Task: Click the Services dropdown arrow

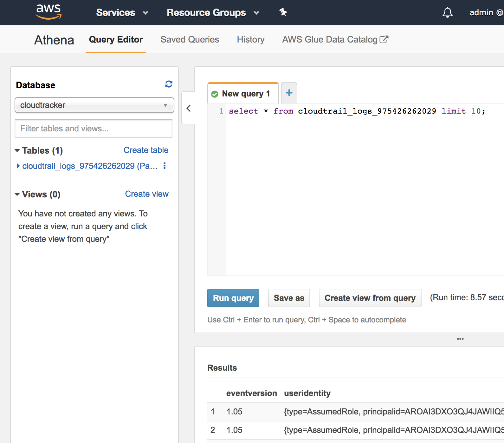Action: pos(145,13)
